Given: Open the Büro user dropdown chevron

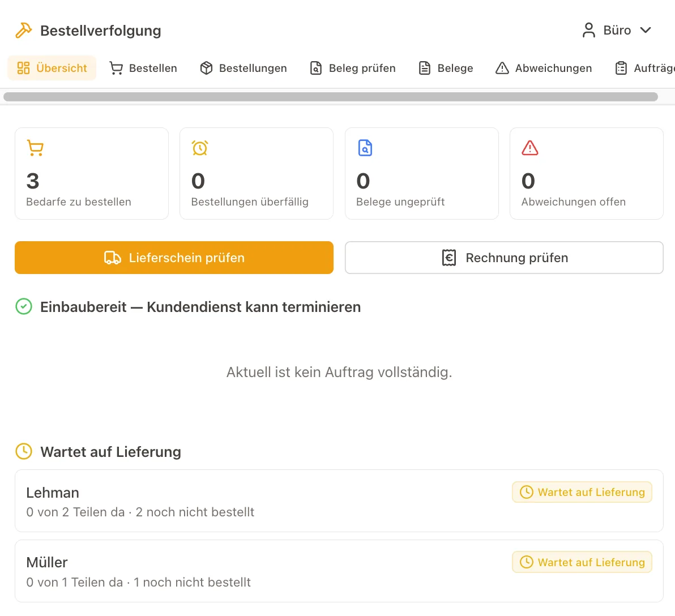Looking at the screenshot, I should click(x=646, y=30).
